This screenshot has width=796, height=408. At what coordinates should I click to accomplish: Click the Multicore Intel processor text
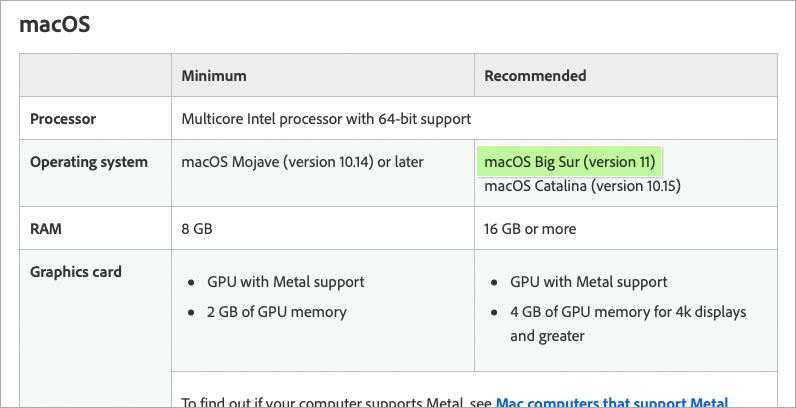coord(326,119)
